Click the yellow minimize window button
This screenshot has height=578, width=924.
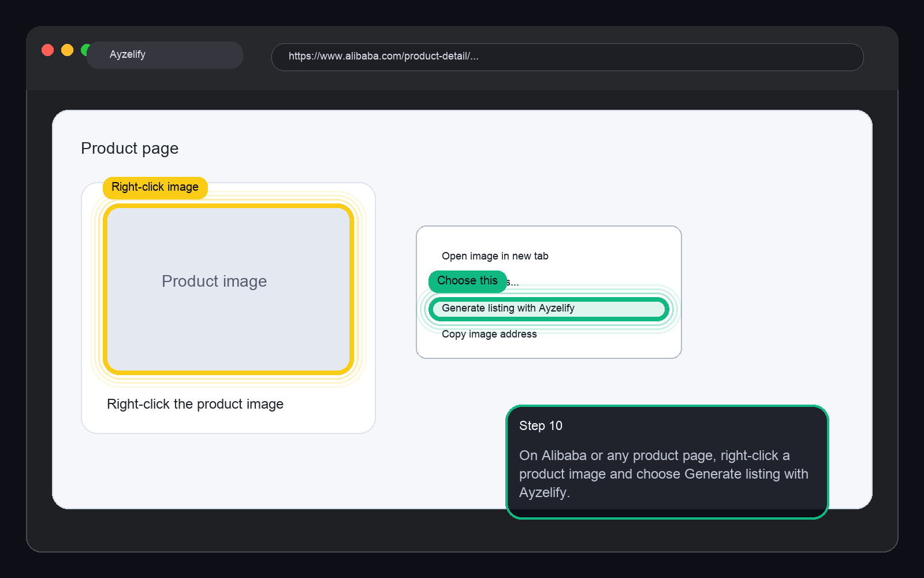tap(68, 50)
